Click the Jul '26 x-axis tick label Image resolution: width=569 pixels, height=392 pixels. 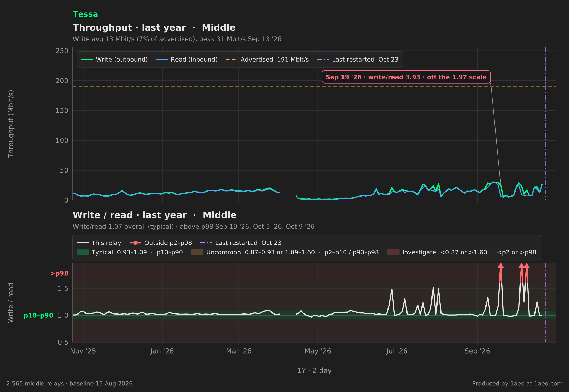tap(397, 351)
